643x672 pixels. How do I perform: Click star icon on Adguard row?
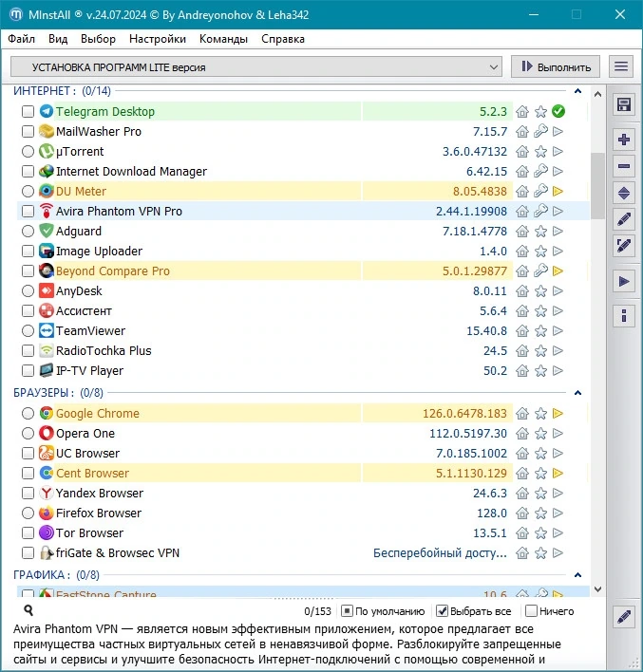tap(540, 231)
